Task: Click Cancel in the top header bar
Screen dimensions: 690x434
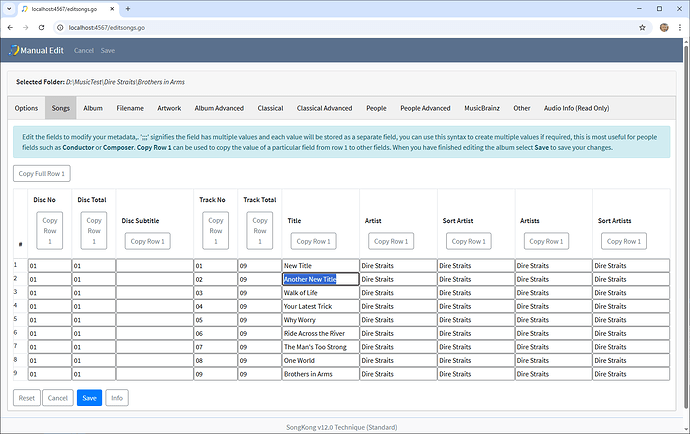Action: pyautogui.click(x=84, y=50)
